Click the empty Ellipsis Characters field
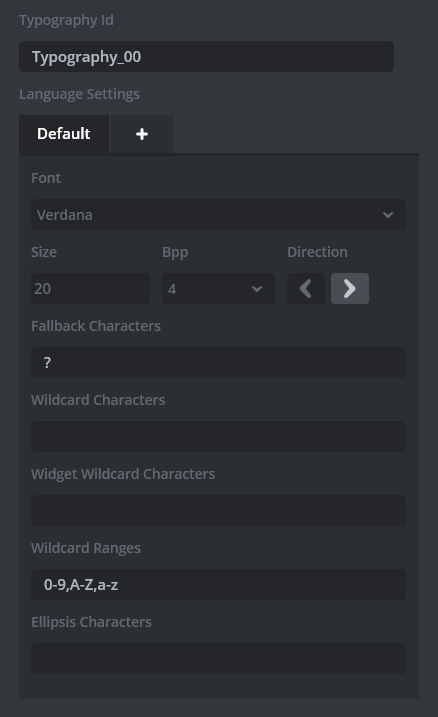The width and height of the screenshot is (438, 717). (219, 658)
